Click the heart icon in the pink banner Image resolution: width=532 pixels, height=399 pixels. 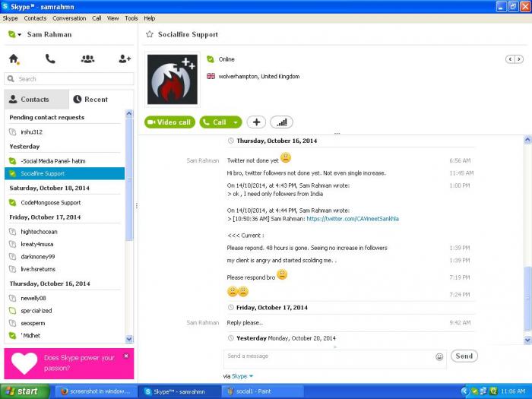tap(24, 363)
